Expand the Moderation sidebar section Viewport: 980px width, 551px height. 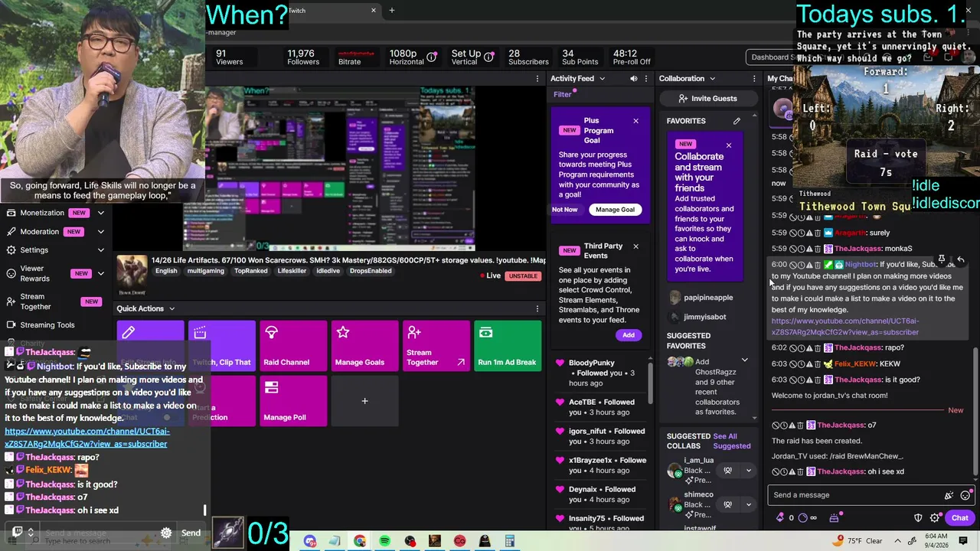(100, 232)
